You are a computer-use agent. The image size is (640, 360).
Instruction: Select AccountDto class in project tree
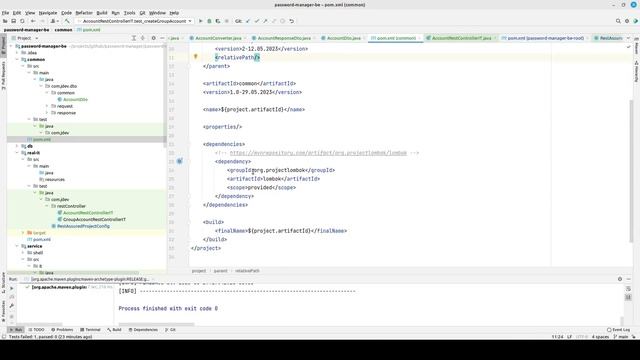pyautogui.click(x=76, y=100)
